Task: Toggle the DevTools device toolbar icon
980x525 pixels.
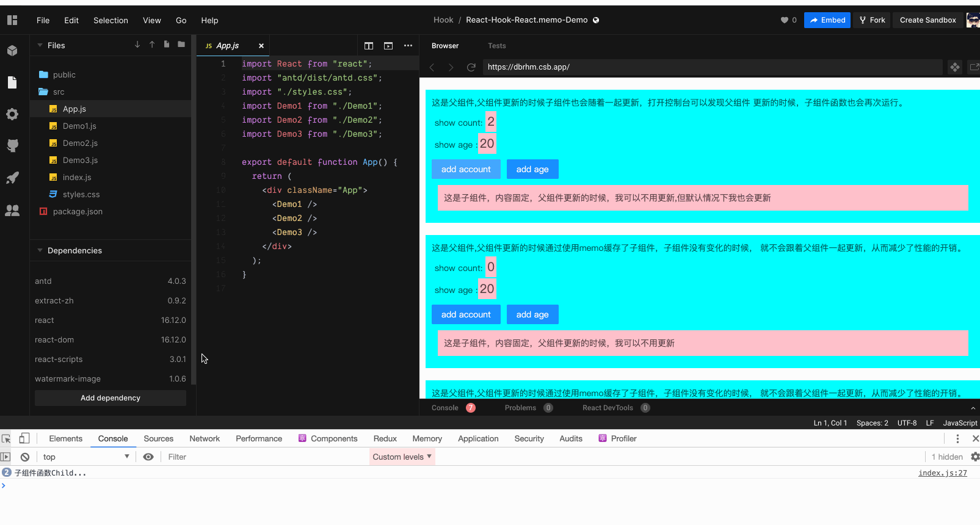Action: [24, 438]
